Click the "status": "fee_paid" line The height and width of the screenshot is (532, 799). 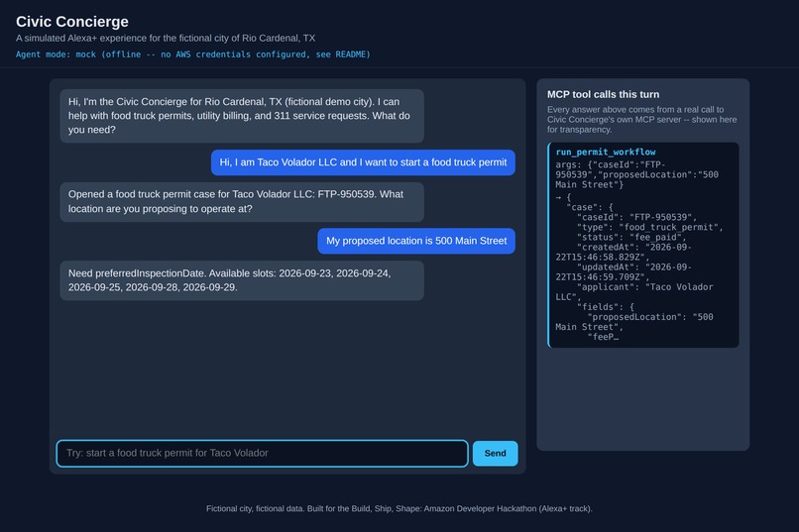click(631, 237)
